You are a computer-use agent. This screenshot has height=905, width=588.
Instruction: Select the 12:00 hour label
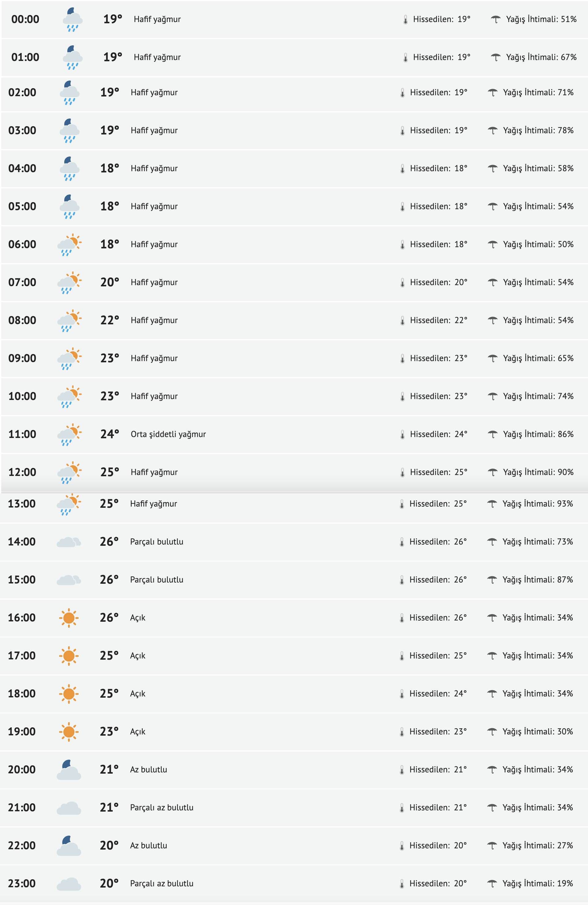click(x=22, y=472)
